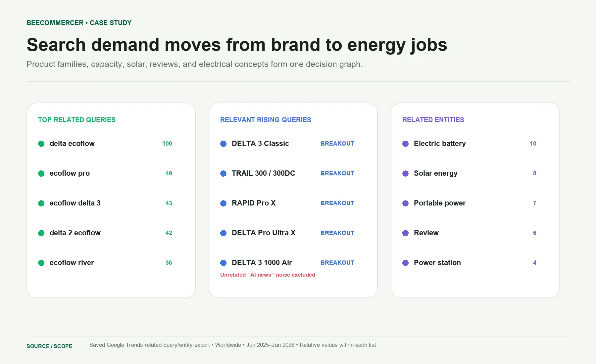Click the subtitle starting "Product families, capacity, solar"
Screen dimensions: 596x364
[195, 64]
